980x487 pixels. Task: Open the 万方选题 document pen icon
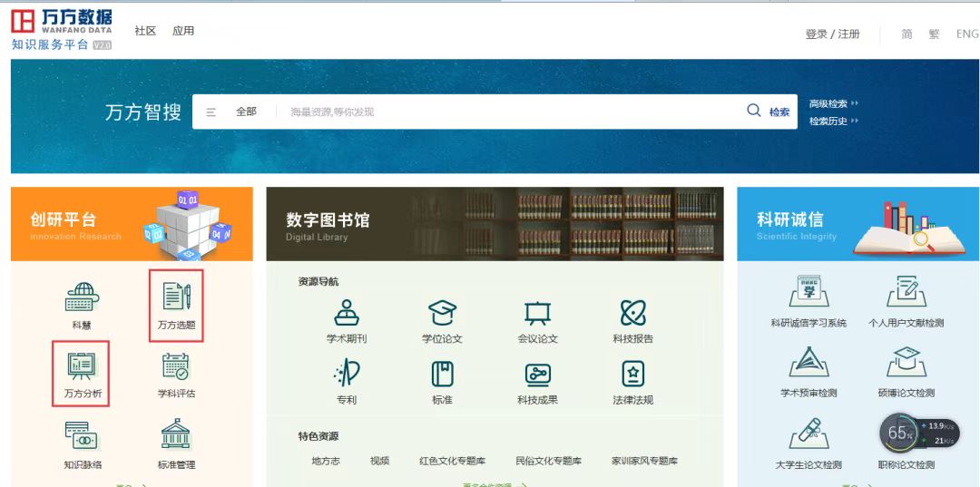[176, 296]
